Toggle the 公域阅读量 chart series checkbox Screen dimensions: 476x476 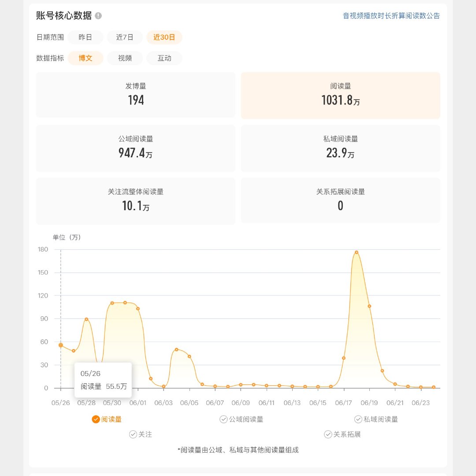(x=223, y=419)
